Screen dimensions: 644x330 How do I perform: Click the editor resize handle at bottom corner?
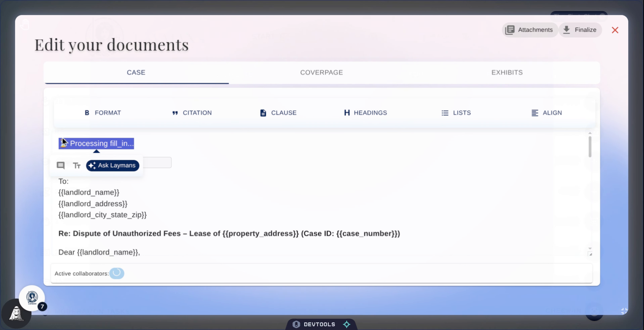pos(590,254)
